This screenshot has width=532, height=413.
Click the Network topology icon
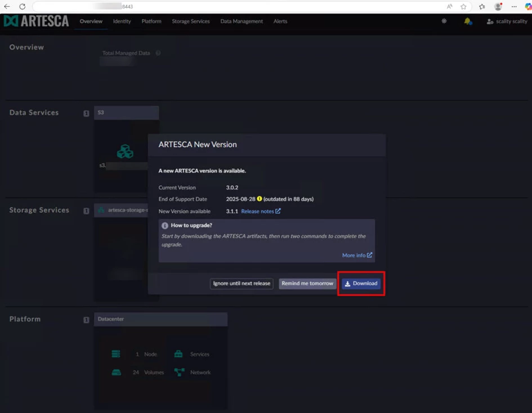[x=179, y=372]
